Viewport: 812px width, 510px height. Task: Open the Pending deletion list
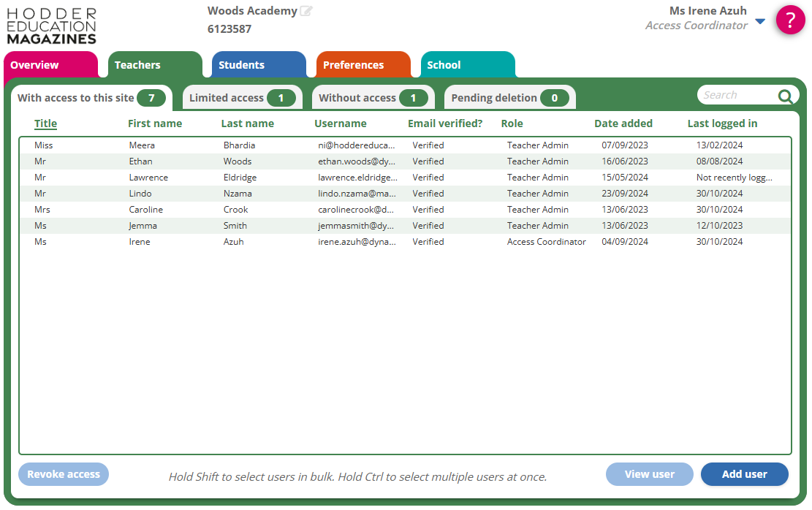tap(509, 98)
